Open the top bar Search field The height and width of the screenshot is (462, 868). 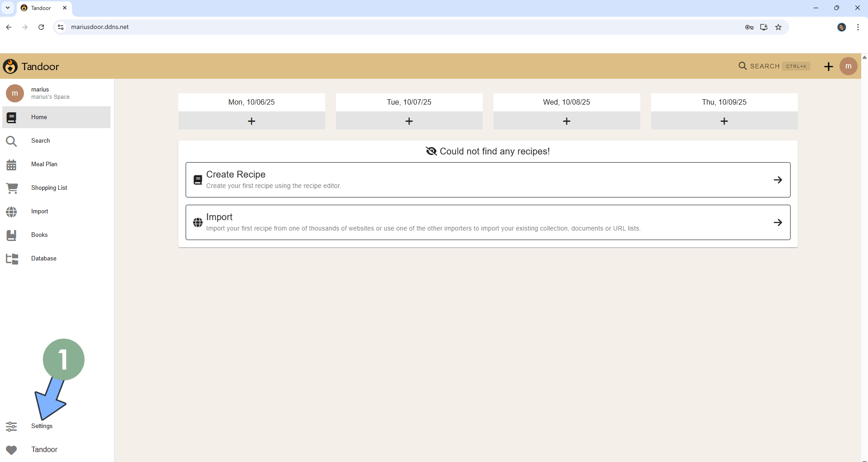(x=774, y=66)
